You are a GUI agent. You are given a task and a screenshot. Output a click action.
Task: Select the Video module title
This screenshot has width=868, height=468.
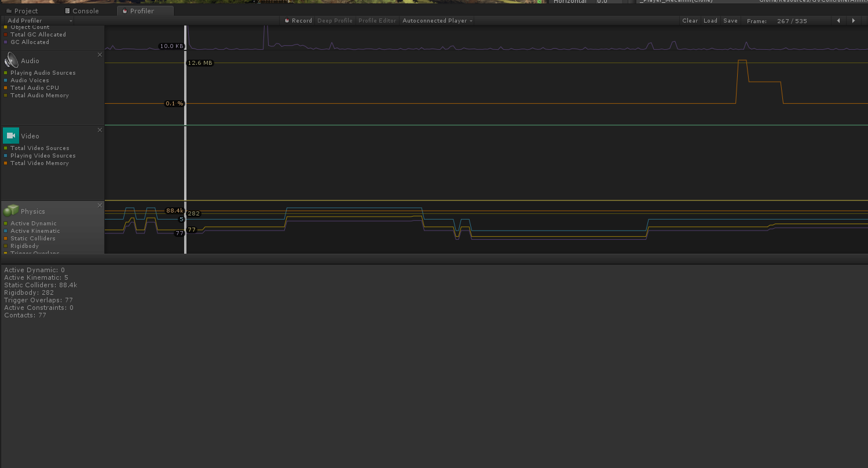pos(30,136)
